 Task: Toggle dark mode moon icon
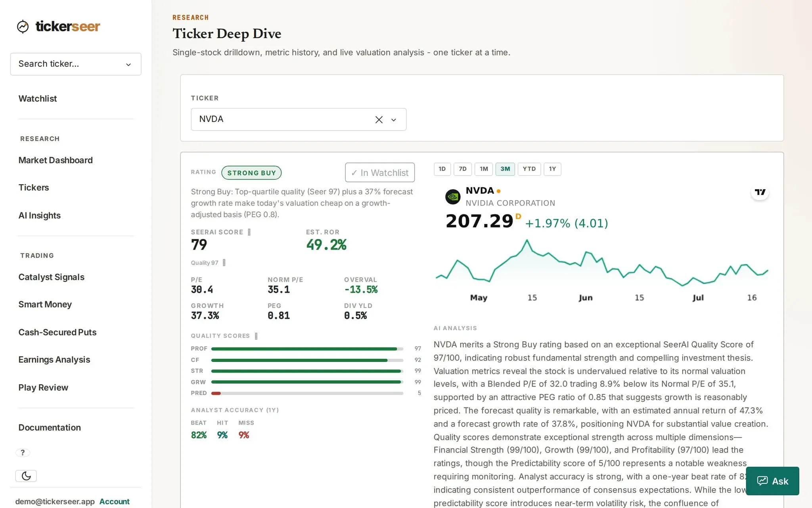pyautogui.click(x=26, y=476)
